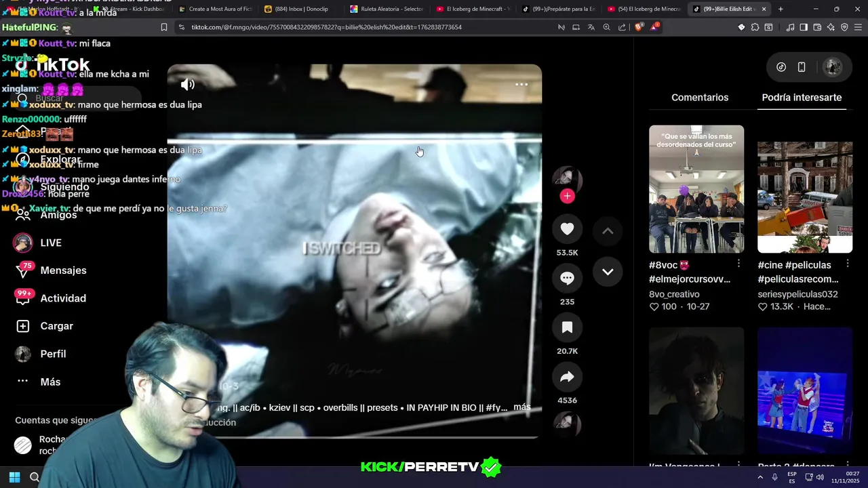Open Brave Wallet icon
868x488 pixels.
point(817,27)
